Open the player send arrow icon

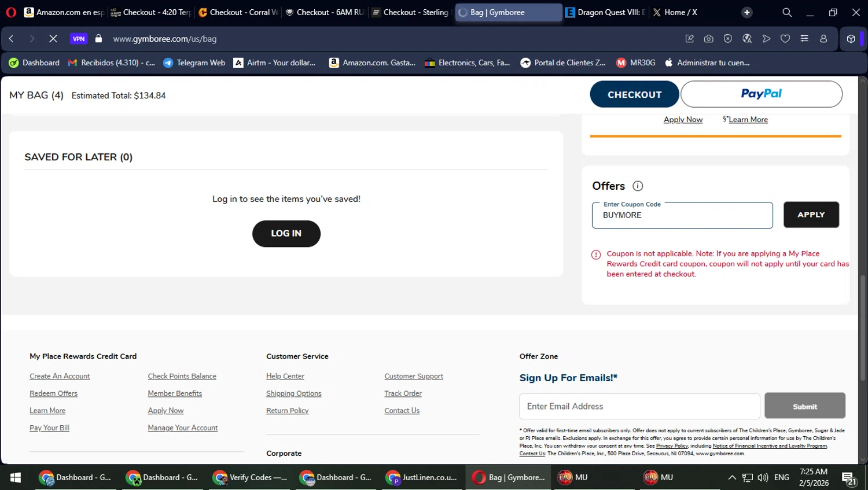(766, 39)
